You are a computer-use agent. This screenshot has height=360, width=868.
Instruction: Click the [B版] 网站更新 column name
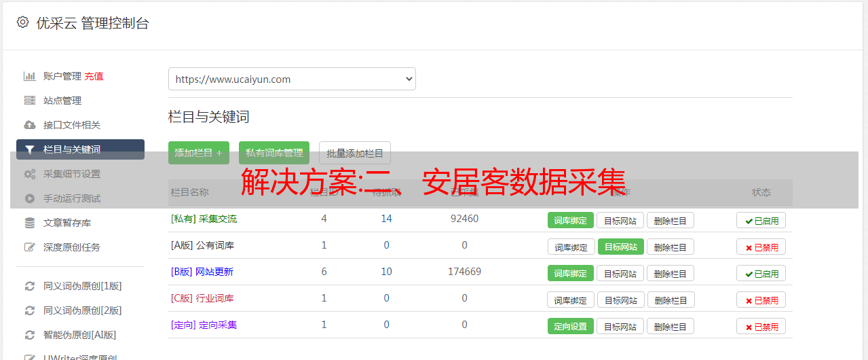[202, 272]
